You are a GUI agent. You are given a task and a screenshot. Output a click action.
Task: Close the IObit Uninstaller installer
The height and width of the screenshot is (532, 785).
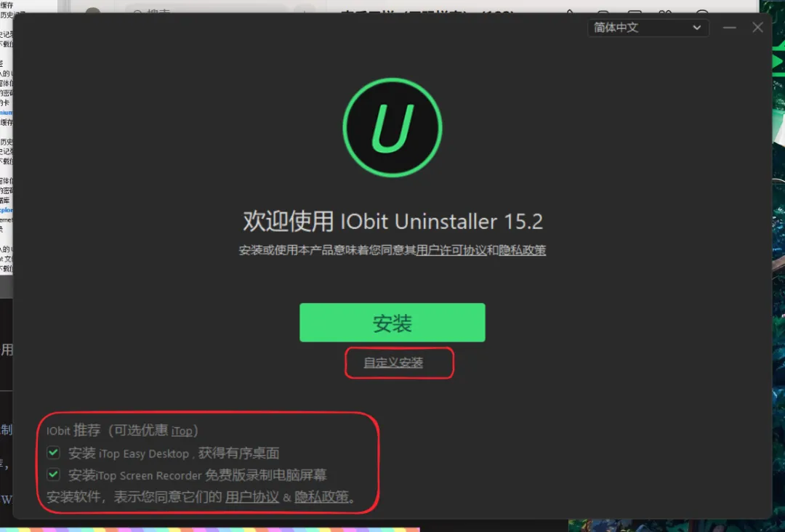pos(757,28)
